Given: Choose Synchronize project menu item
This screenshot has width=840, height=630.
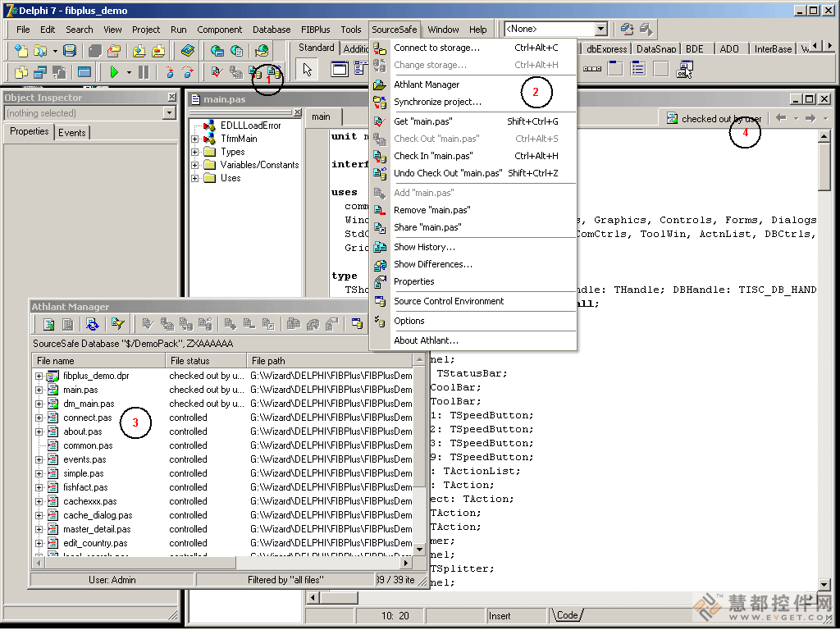Looking at the screenshot, I should point(473,102).
